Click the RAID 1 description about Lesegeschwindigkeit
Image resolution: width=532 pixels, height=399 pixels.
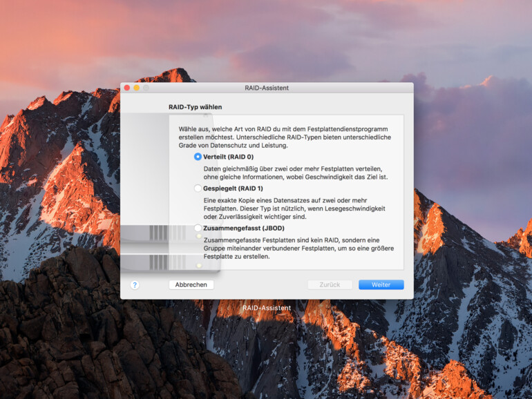point(294,208)
